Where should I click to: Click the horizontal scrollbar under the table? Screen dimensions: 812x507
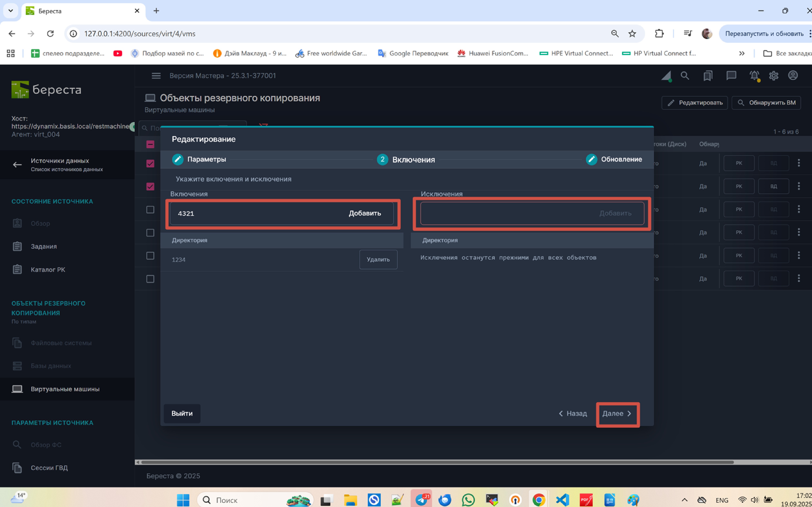[x=436, y=462]
